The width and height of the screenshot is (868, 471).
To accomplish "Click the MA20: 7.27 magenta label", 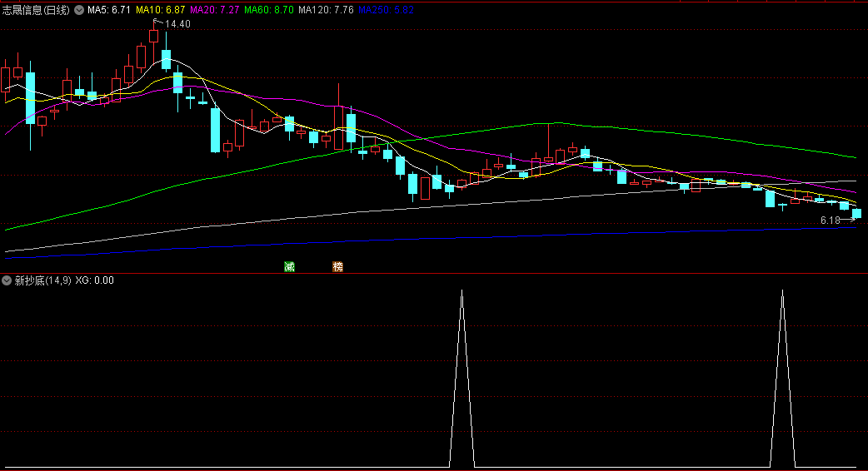I will pos(215,10).
